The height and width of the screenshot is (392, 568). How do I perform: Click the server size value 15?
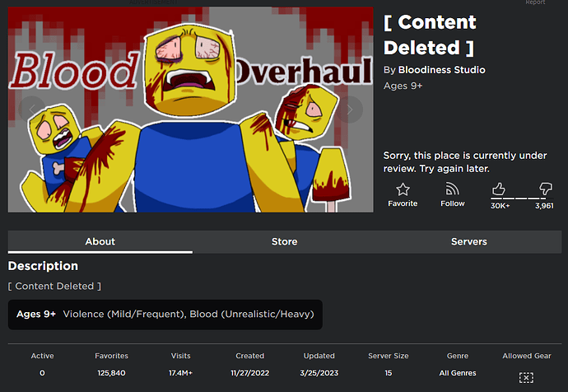tap(389, 373)
